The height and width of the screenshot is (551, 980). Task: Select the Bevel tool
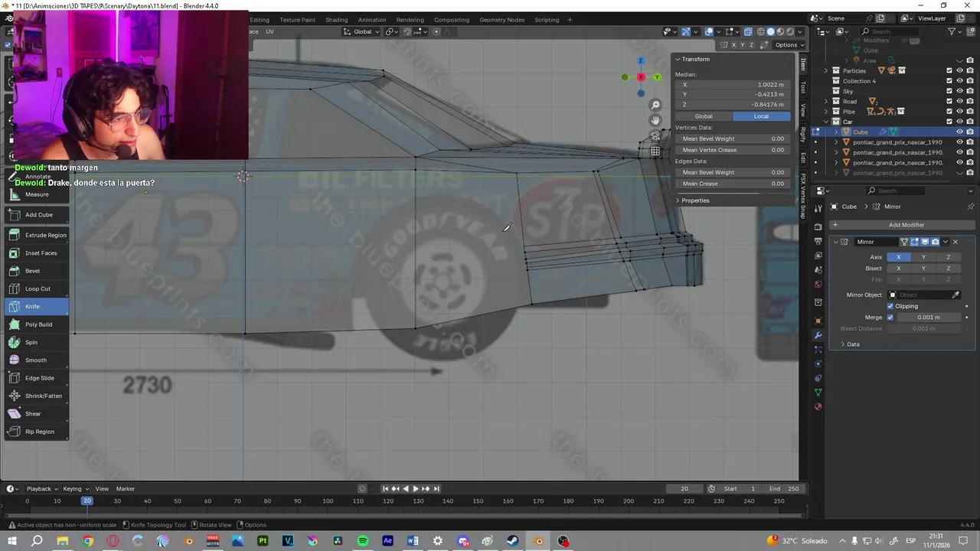tap(37, 271)
